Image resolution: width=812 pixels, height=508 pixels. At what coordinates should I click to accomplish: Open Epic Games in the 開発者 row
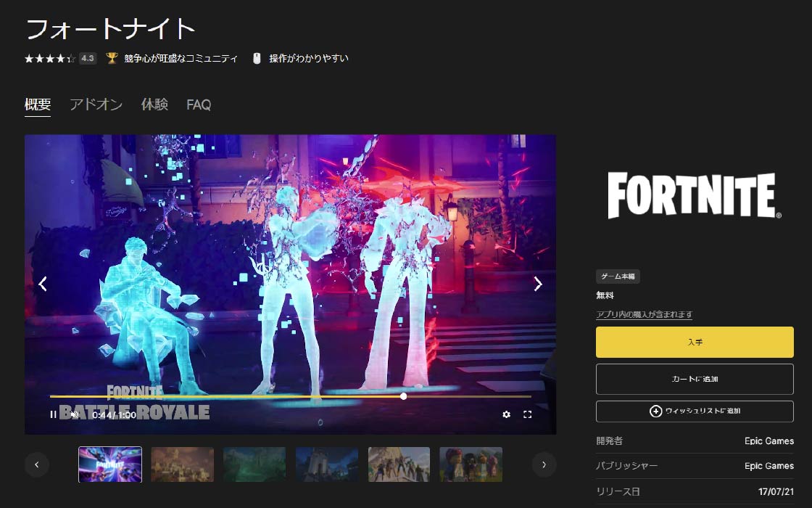(769, 441)
